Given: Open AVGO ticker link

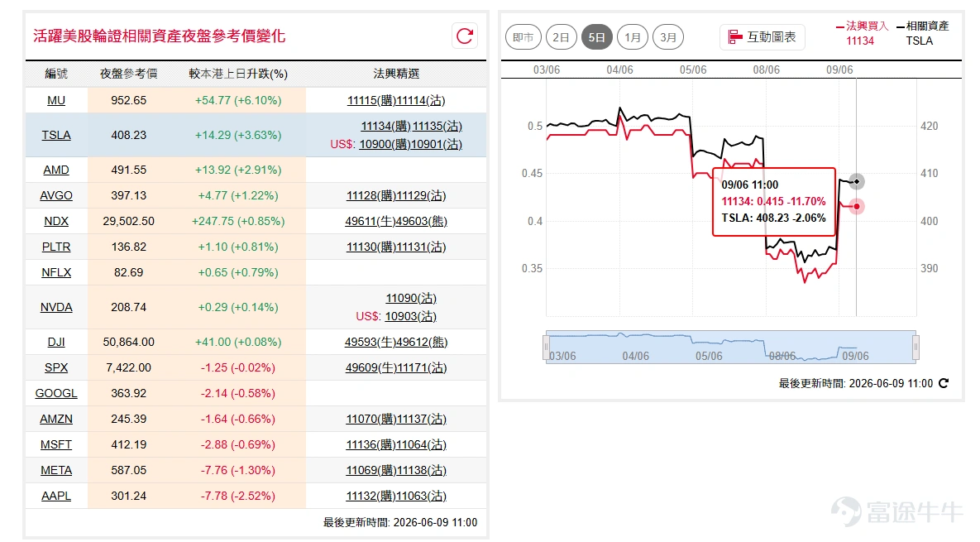Looking at the screenshot, I should point(56,195).
